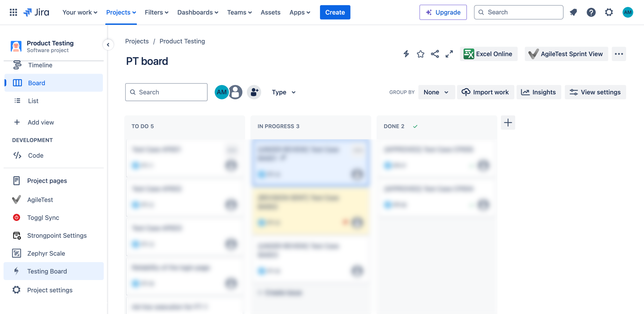Viewport: 644px width, 314px height.
Task: Open the help question mark icon
Action: pyautogui.click(x=591, y=12)
